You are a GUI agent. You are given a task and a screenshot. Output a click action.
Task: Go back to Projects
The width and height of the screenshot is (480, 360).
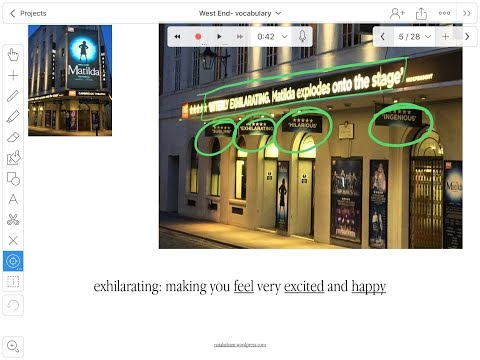click(28, 13)
